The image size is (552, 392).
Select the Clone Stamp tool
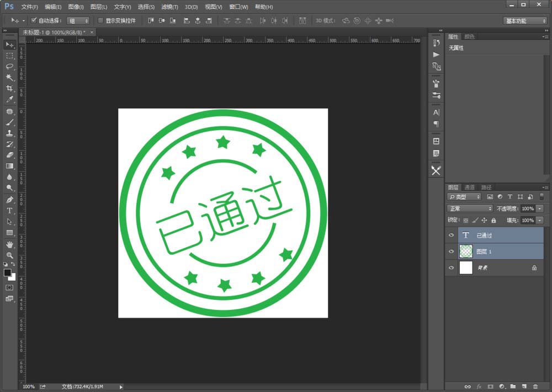pyautogui.click(x=9, y=133)
